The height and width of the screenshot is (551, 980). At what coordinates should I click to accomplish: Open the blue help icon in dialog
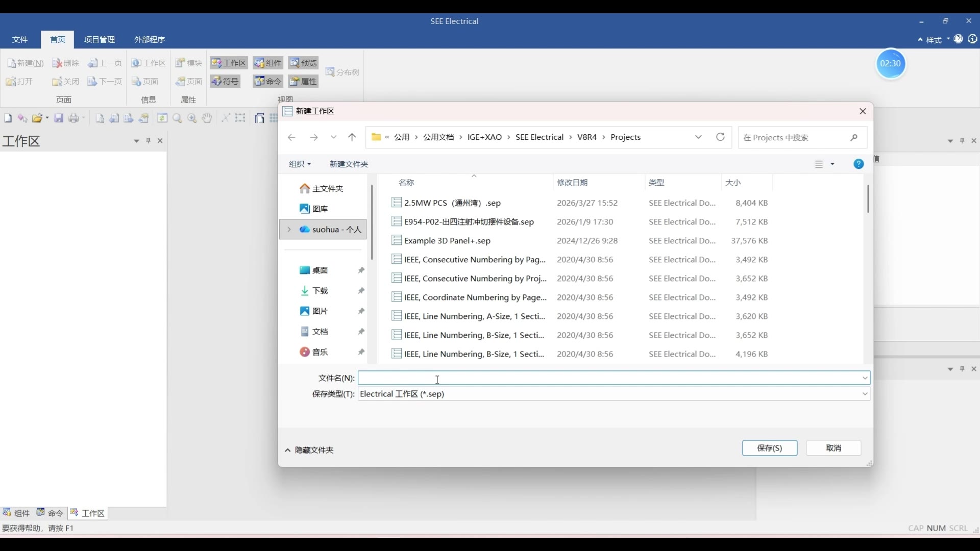859,164
